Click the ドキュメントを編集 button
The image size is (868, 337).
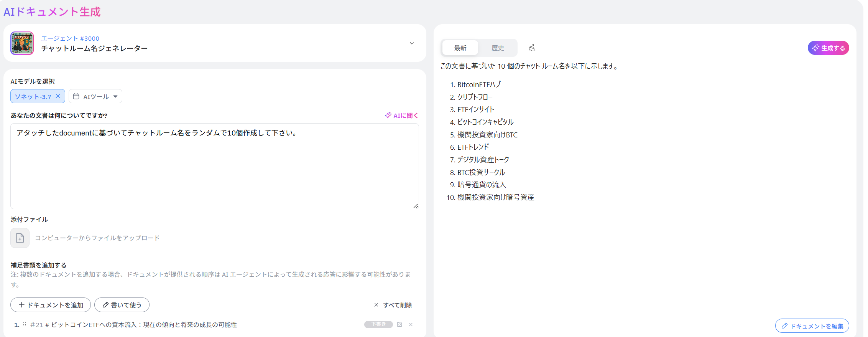812,326
